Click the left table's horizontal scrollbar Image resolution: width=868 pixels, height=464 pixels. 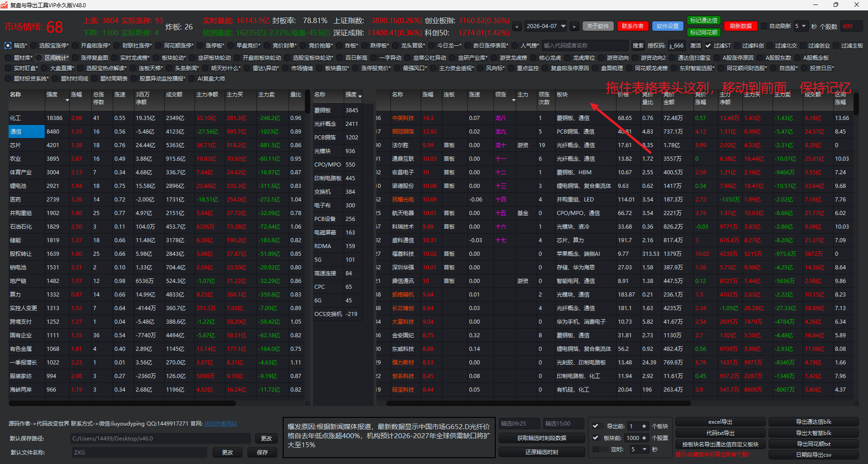tap(122, 403)
